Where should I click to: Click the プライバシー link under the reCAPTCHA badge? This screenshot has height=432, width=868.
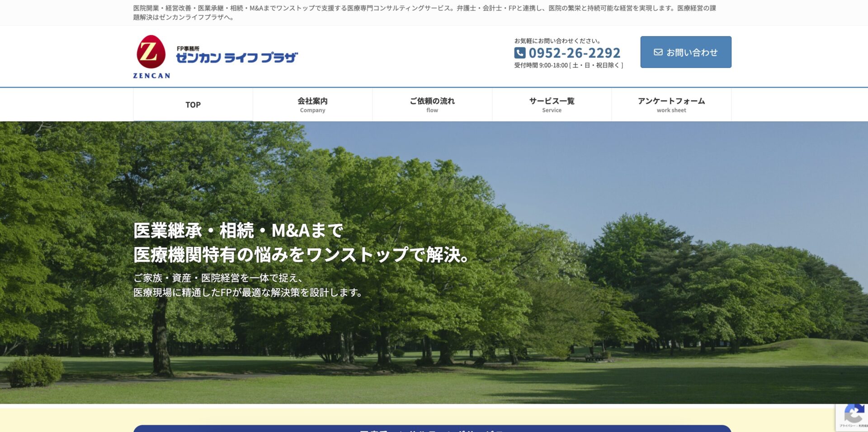point(847,426)
